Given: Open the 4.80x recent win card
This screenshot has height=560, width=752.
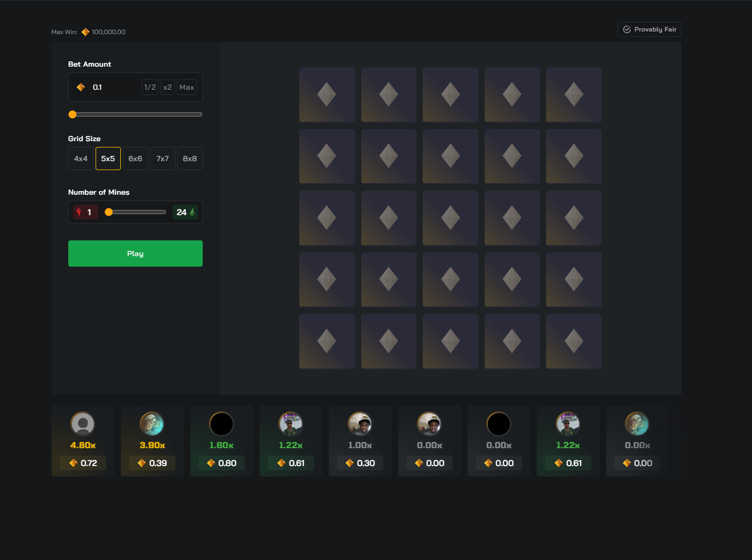Looking at the screenshot, I should pyautogui.click(x=83, y=441).
